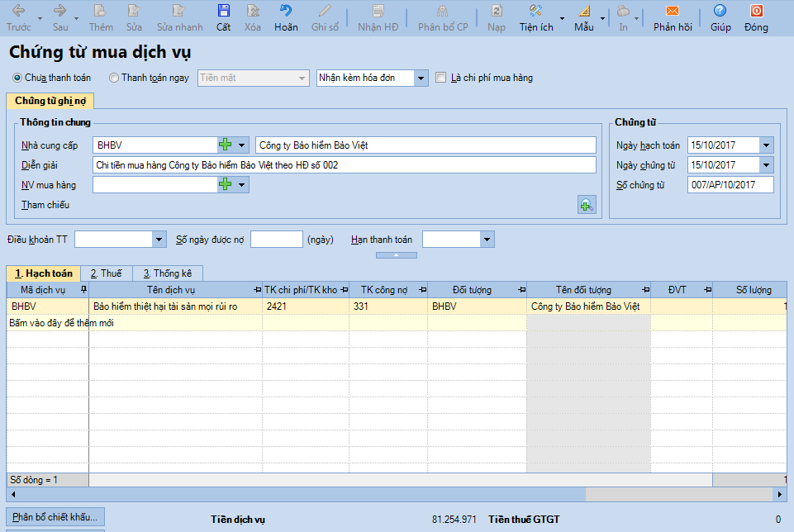Pin the TK công nợ column
Screen dimensions: 794x532
click(422, 289)
